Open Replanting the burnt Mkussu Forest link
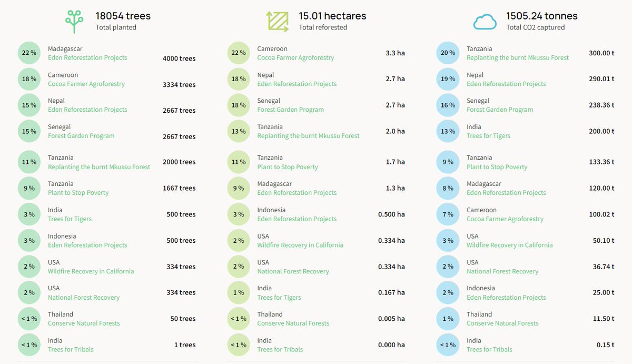 coord(97,167)
